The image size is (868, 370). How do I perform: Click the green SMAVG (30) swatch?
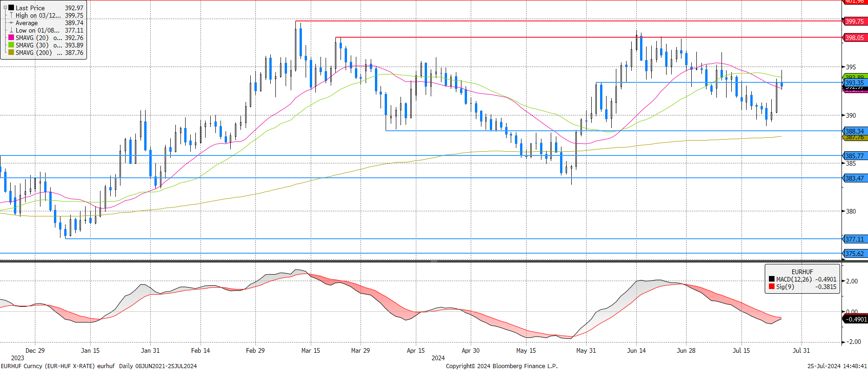pyautogui.click(x=11, y=45)
